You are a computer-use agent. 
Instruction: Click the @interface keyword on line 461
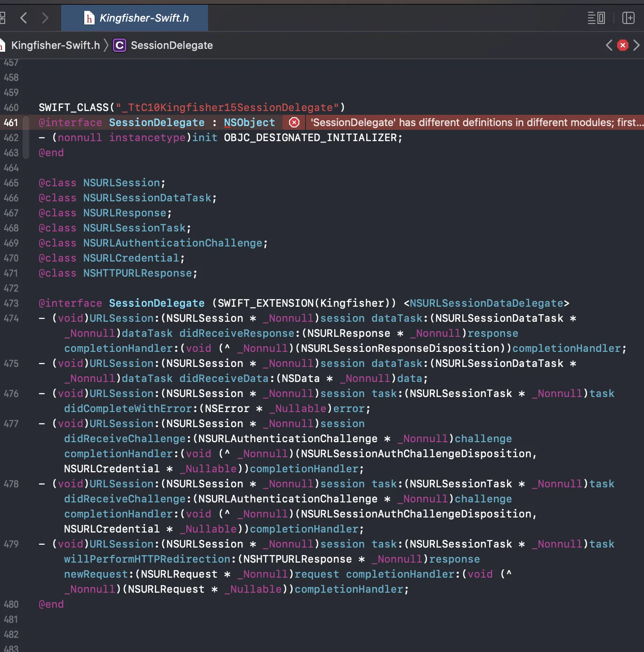pyautogui.click(x=70, y=123)
